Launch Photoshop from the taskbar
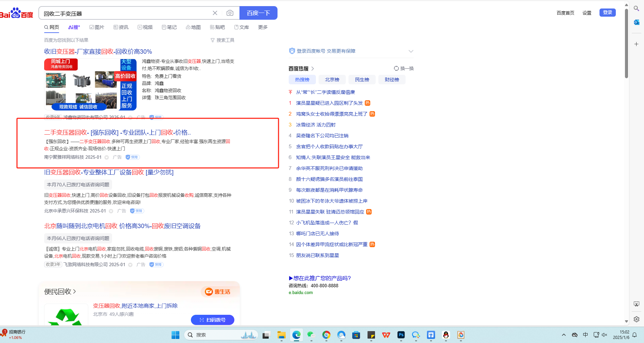The image size is (644, 343). 401,335
